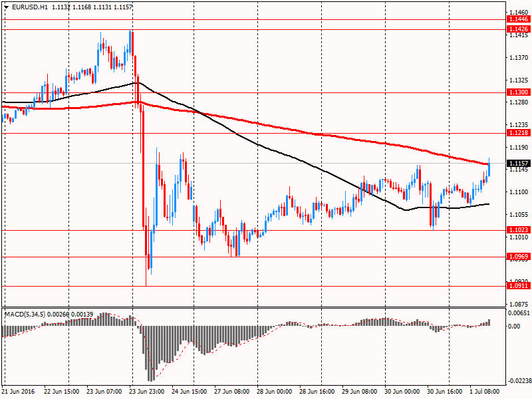Click the 1.1023 price level label
Image resolution: width=532 pixels, height=399 pixels.
point(519,230)
